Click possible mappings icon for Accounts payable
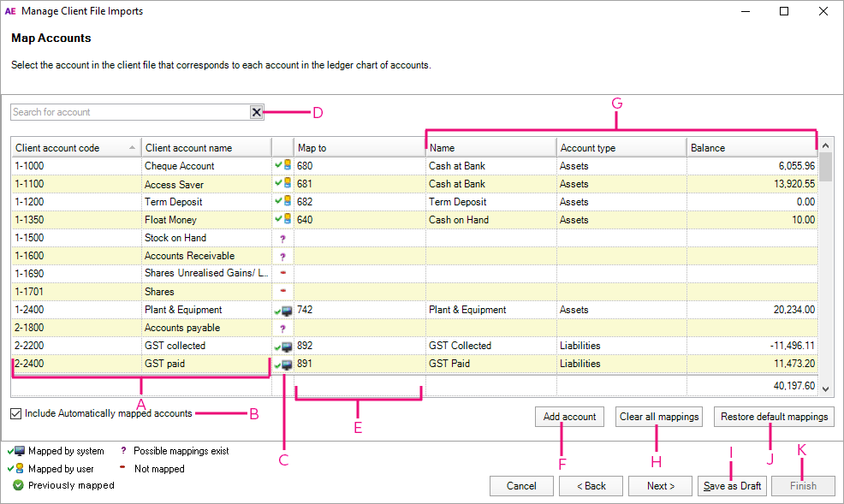Viewport: 844px width, 504px height. coord(282,328)
